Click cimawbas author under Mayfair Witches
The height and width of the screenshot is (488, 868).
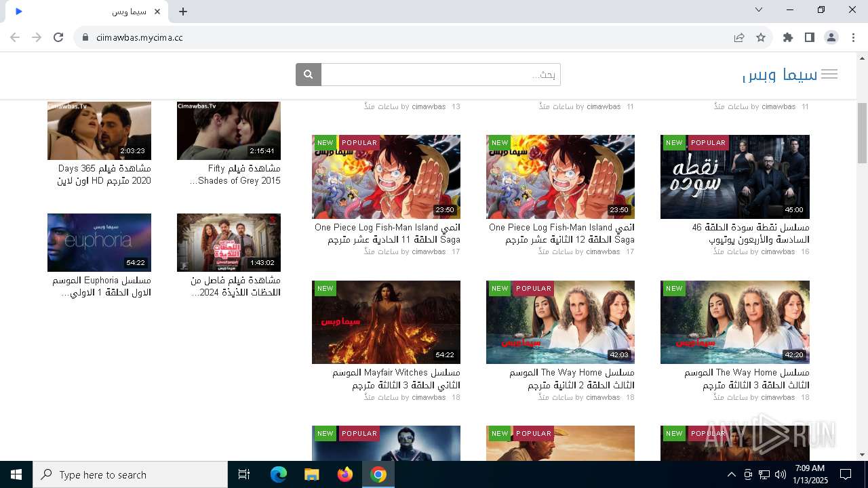429,397
